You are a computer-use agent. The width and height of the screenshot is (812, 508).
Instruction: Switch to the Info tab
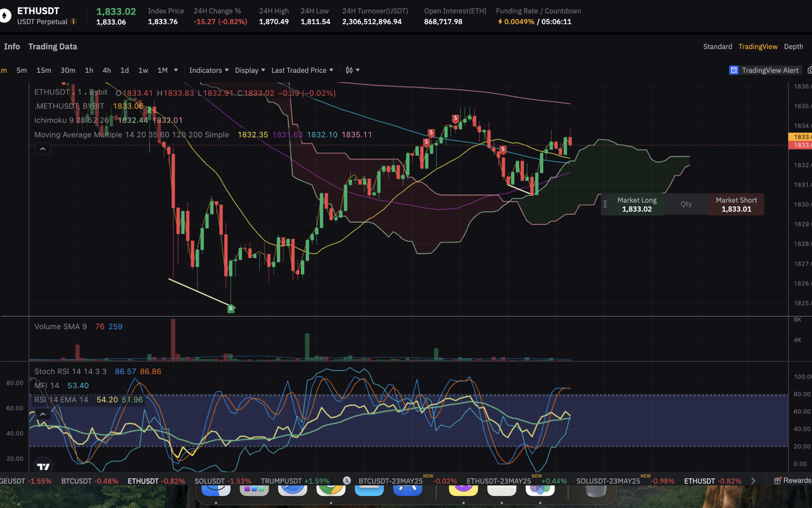12,46
